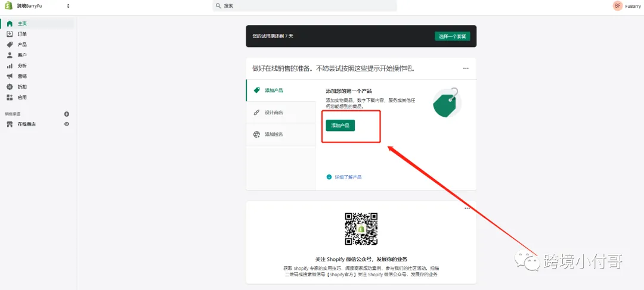Image resolution: width=644 pixels, height=290 pixels.
Task: Click the online store (在线商店) shop icon
Action: pyautogui.click(x=10, y=124)
